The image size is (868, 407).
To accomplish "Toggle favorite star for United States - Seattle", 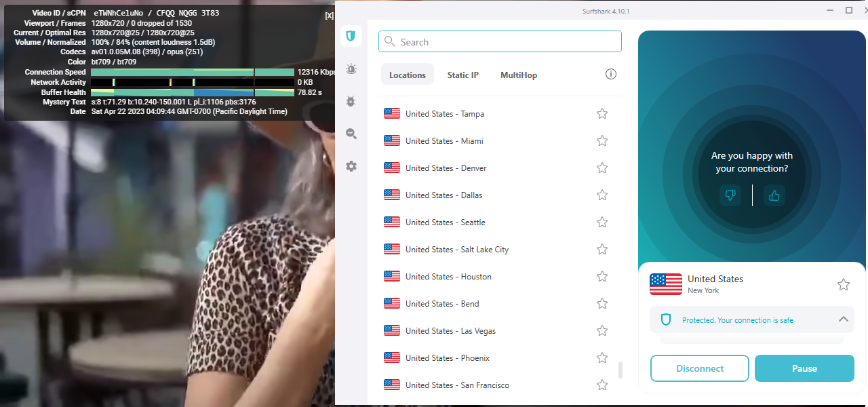I will click(x=601, y=222).
